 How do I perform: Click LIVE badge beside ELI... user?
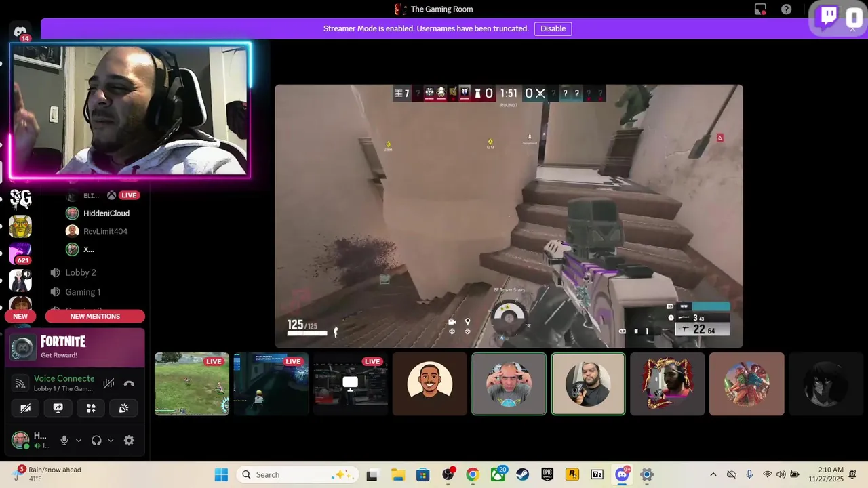point(129,195)
